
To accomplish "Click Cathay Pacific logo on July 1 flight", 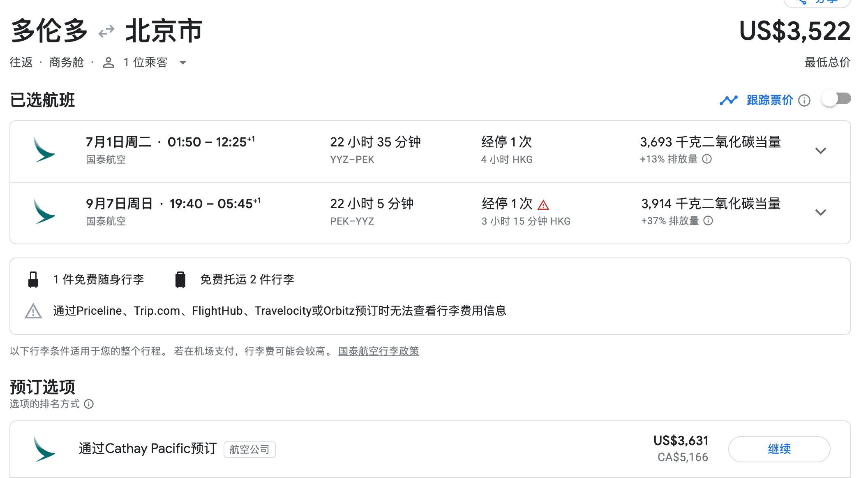I will click(44, 150).
